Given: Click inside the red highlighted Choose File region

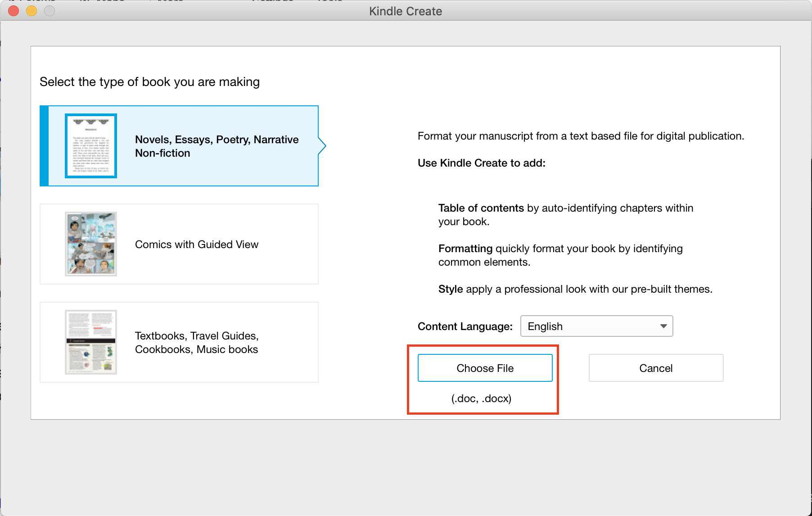Looking at the screenshot, I should click(483, 380).
